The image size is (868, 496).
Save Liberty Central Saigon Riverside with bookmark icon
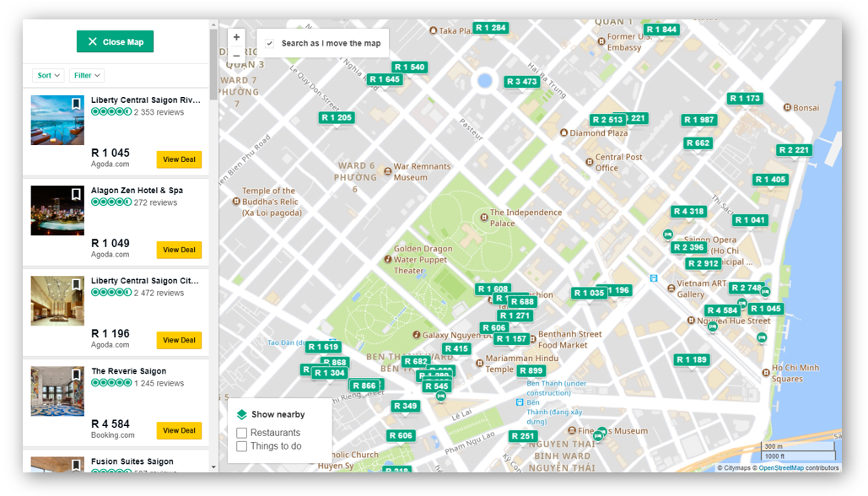pos(77,104)
